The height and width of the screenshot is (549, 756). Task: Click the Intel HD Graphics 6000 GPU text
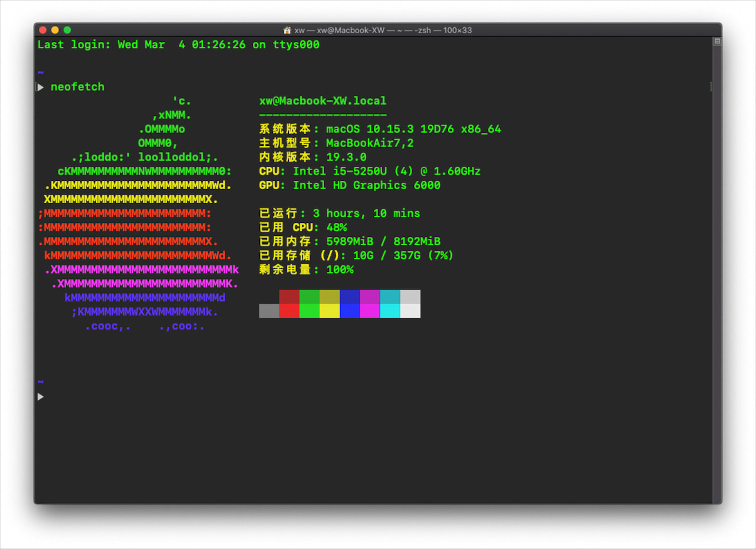click(369, 185)
